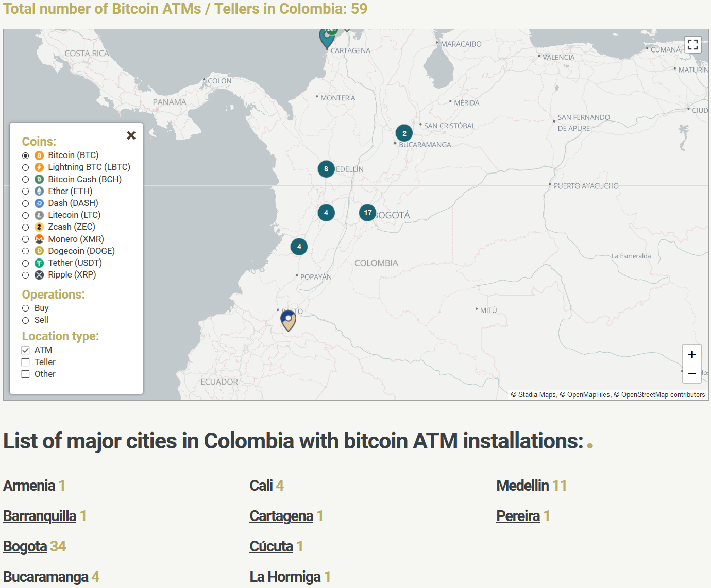Open the Bucaramanga cluster of 2 ATMs
The image size is (711, 588).
pos(404,133)
